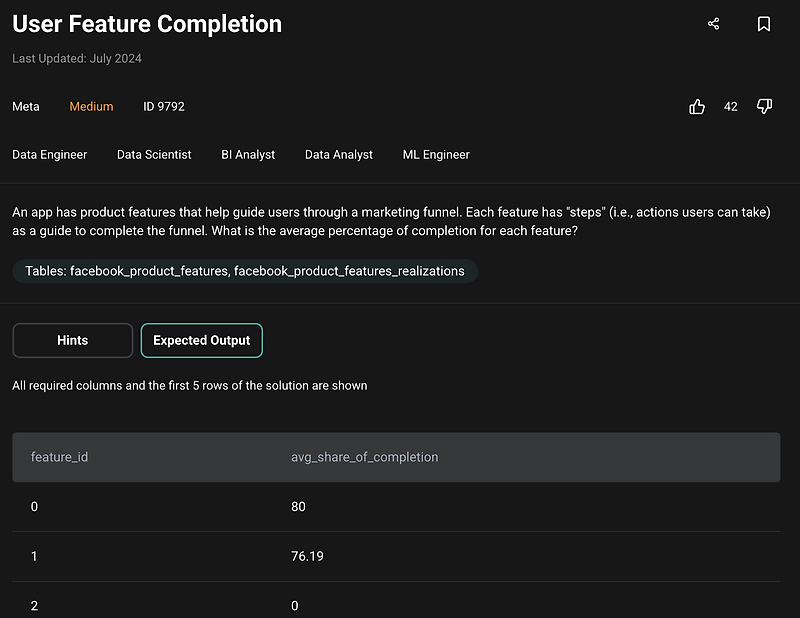
Task: Filter by Medium difficulty
Action: 91,106
